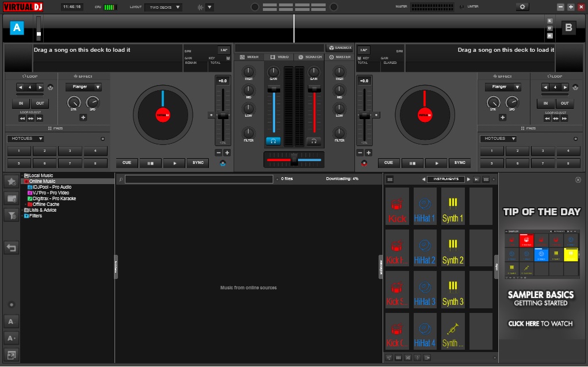Trigger the Synth 1 sample pad
Screen dimensions: 588x367
click(453, 207)
